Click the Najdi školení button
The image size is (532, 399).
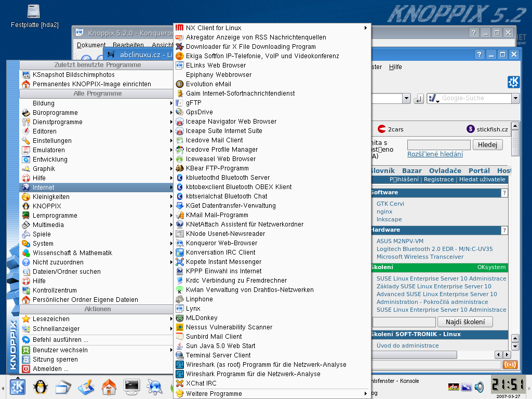pos(465,322)
